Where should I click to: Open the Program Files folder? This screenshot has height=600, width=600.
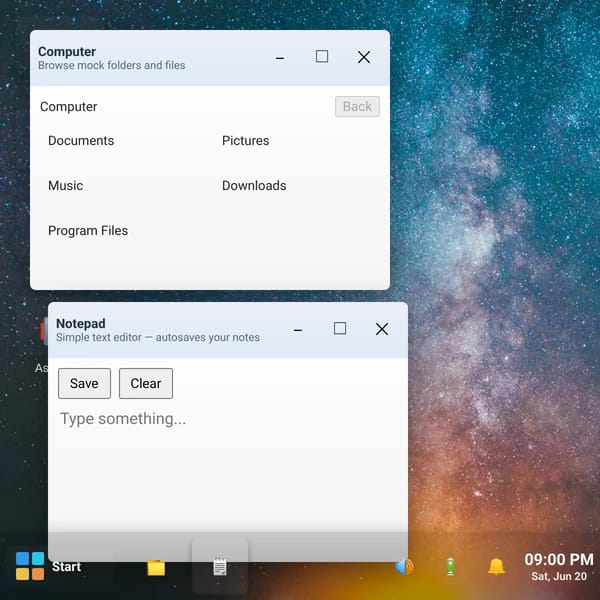(x=88, y=231)
